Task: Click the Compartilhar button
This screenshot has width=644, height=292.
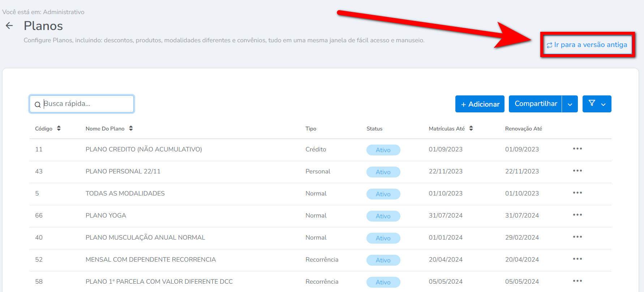Action: 536,104
